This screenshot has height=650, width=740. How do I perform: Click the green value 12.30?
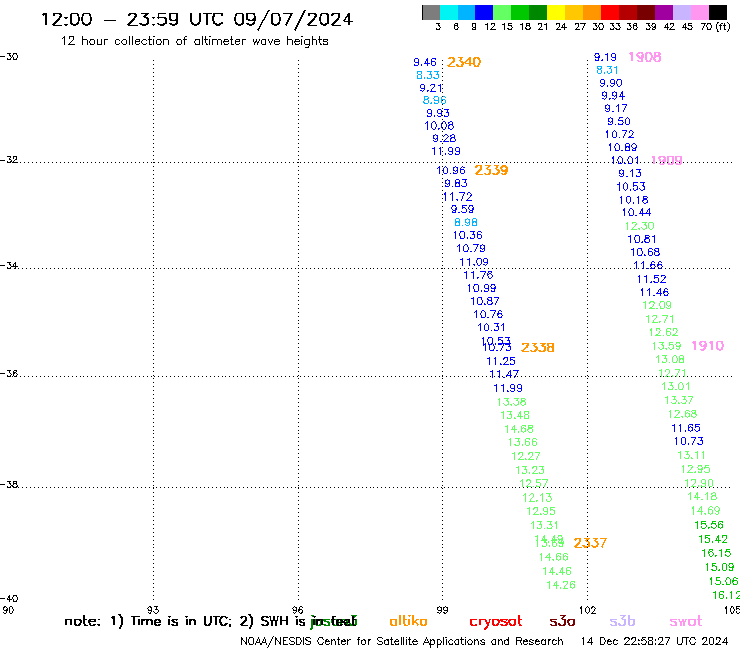click(x=639, y=226)
